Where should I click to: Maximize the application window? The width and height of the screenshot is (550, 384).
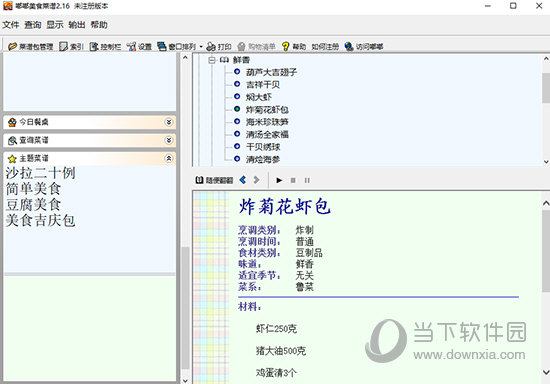click(513, 6)
